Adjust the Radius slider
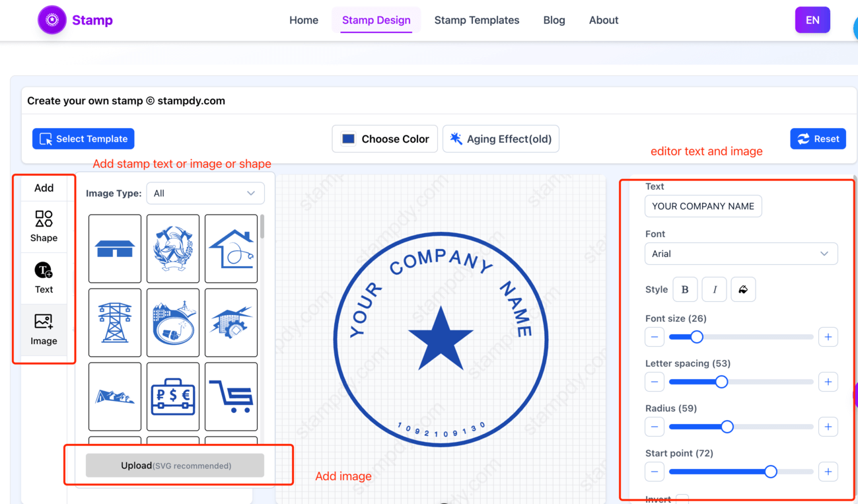 pyautogui.click(x=727, y=427)
